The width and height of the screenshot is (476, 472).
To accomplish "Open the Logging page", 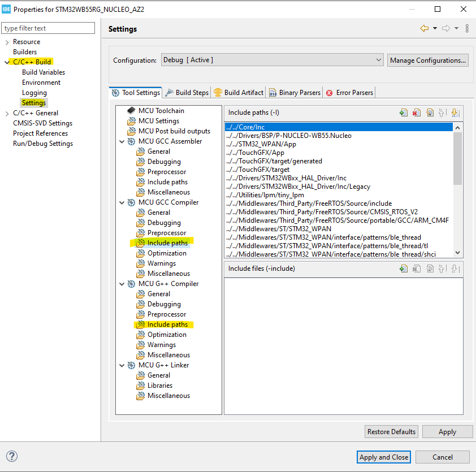I will [34, 93].
